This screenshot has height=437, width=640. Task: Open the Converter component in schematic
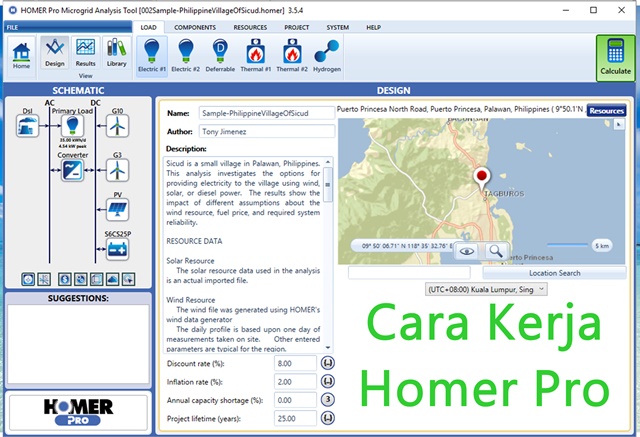[73, 170]
